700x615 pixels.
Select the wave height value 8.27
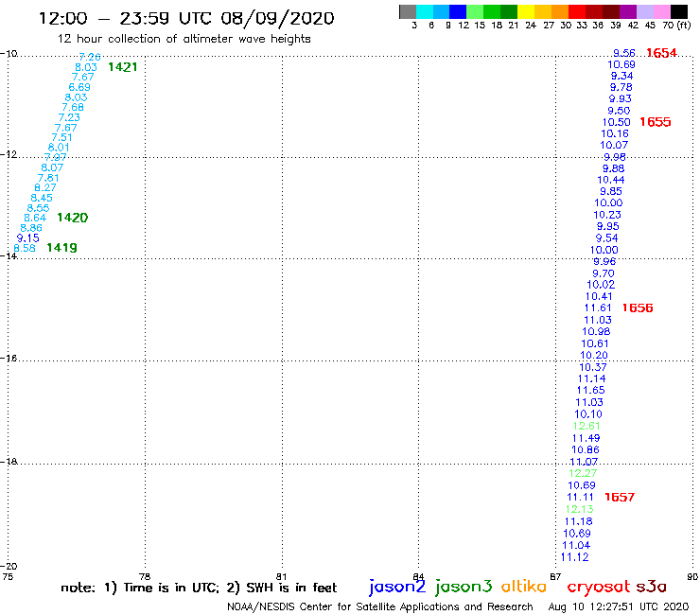45,187
